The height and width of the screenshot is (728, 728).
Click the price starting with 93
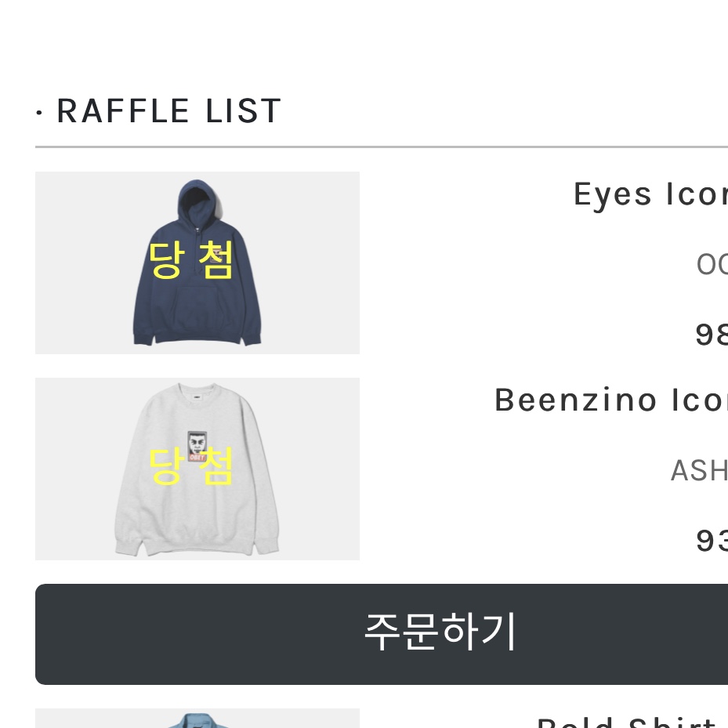[x=711, y=540]
